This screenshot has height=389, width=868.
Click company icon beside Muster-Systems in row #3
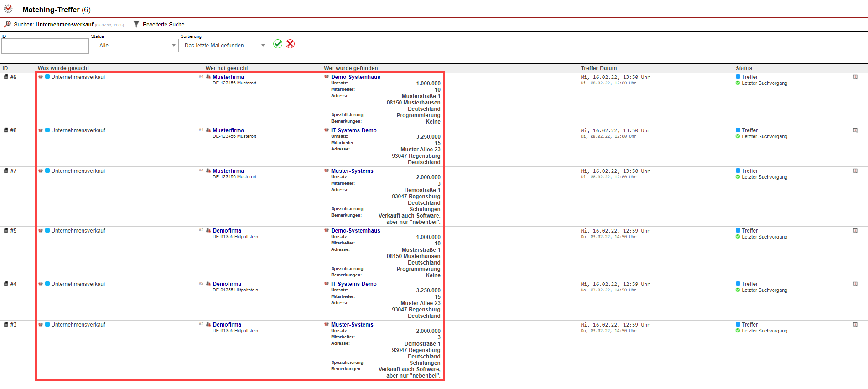pyautogui.click(x=327, y=325)
